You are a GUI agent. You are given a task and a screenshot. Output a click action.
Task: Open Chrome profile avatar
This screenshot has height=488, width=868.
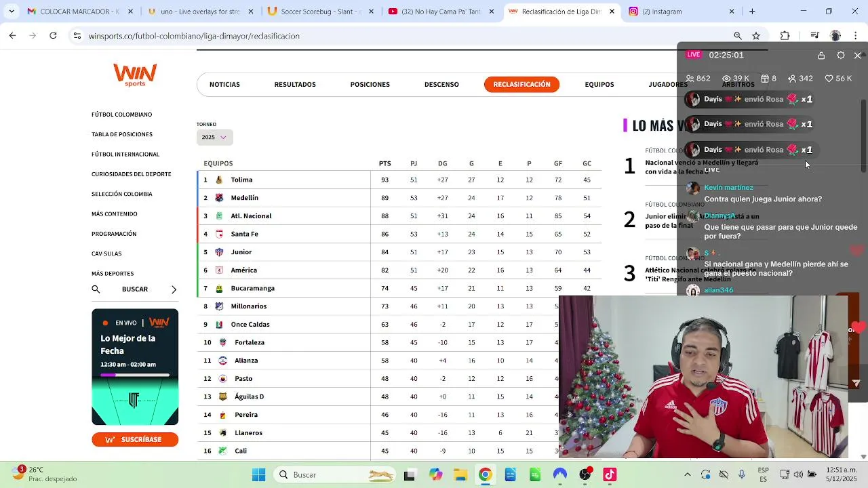(835, 36)
